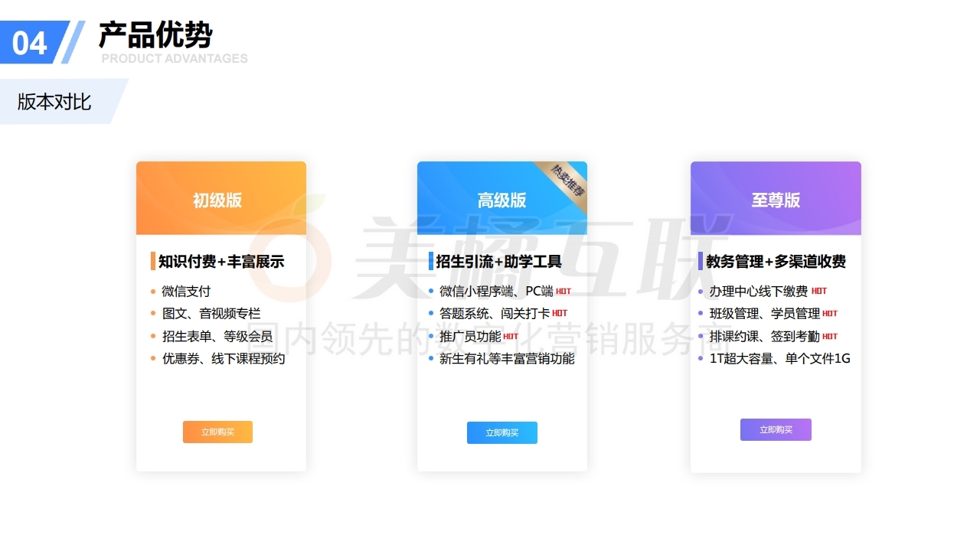Click 推广员功能 list item
This screenshot has width=980, height=551.
click(470, 336)
